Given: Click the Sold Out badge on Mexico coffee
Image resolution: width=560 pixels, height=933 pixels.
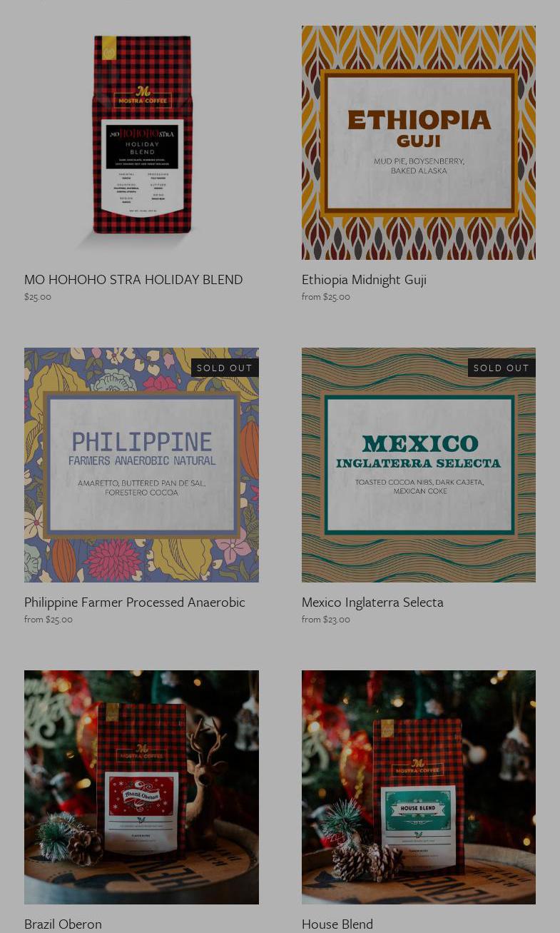Looking at the screenshot, I should tap(502, 368).
